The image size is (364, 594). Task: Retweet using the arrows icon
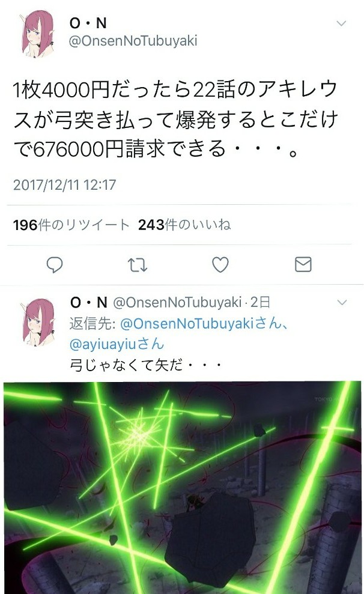137,265
